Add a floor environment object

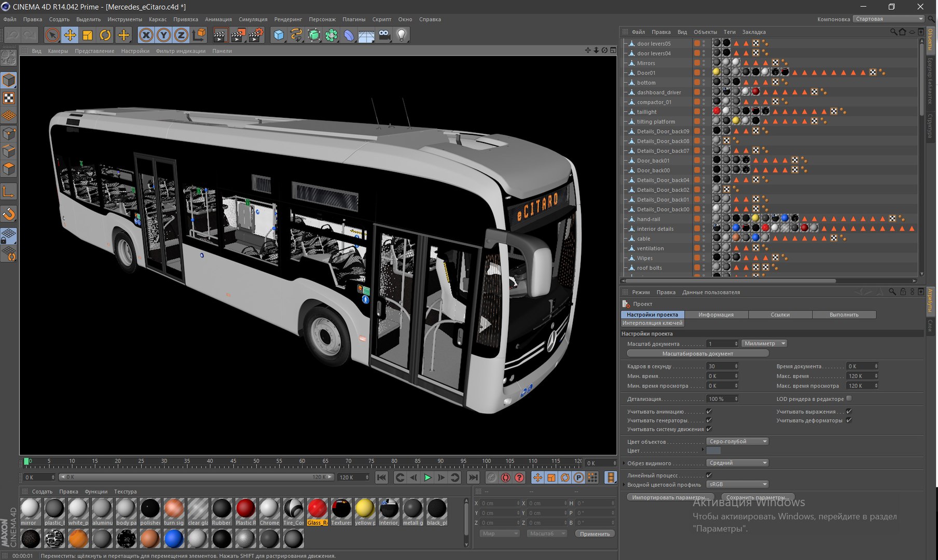click(x=366, y=35)
